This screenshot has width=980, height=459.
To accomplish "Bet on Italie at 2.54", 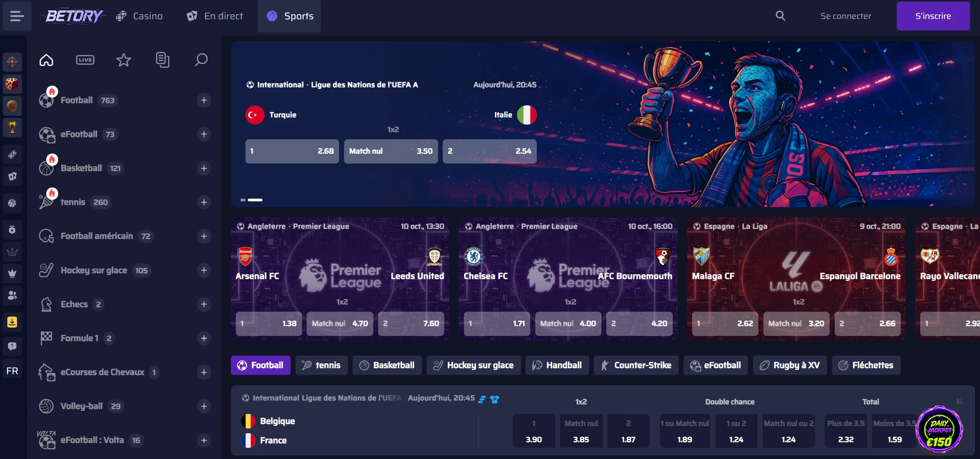I will pos(489,151).
